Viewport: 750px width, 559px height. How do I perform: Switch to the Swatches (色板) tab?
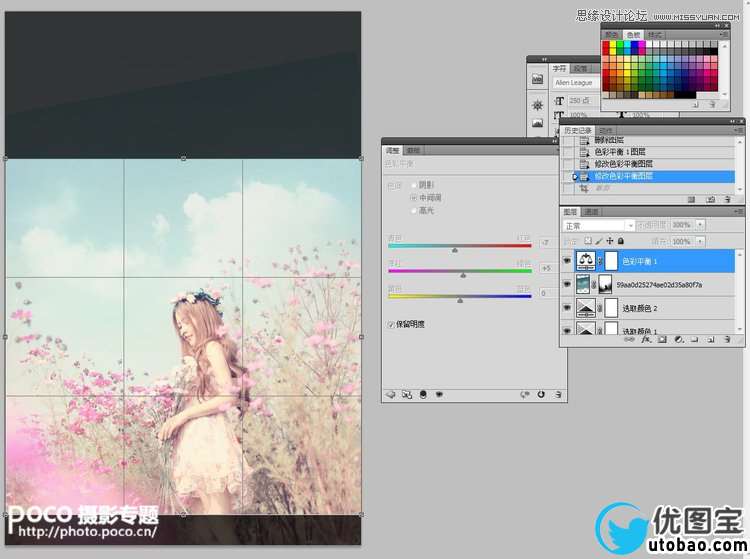tap(633, 34)
